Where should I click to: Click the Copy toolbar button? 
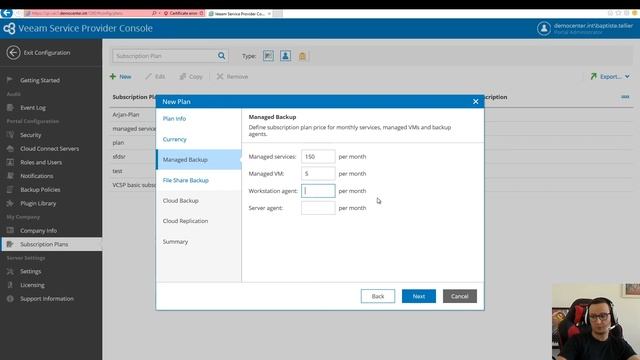(191, 76)
